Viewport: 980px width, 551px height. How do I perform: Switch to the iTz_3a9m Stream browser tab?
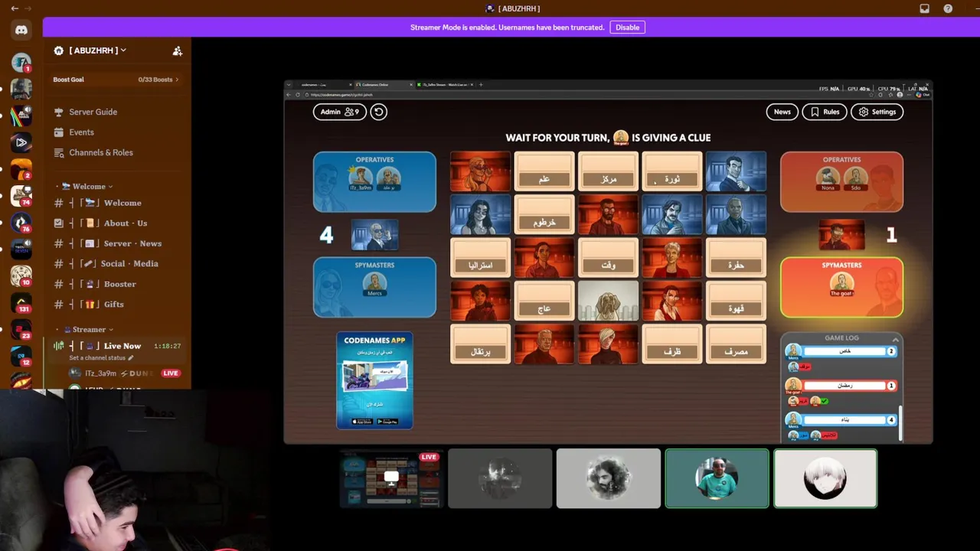(x=446, y=85)
